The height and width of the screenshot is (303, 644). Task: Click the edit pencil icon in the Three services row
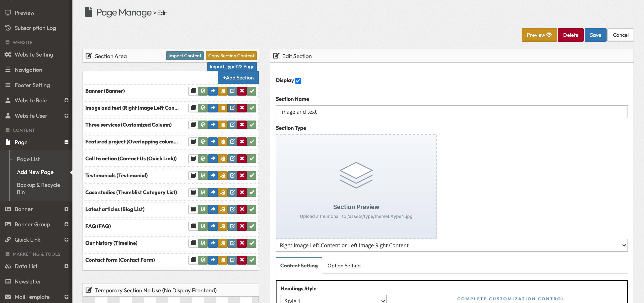pos(232,125)
